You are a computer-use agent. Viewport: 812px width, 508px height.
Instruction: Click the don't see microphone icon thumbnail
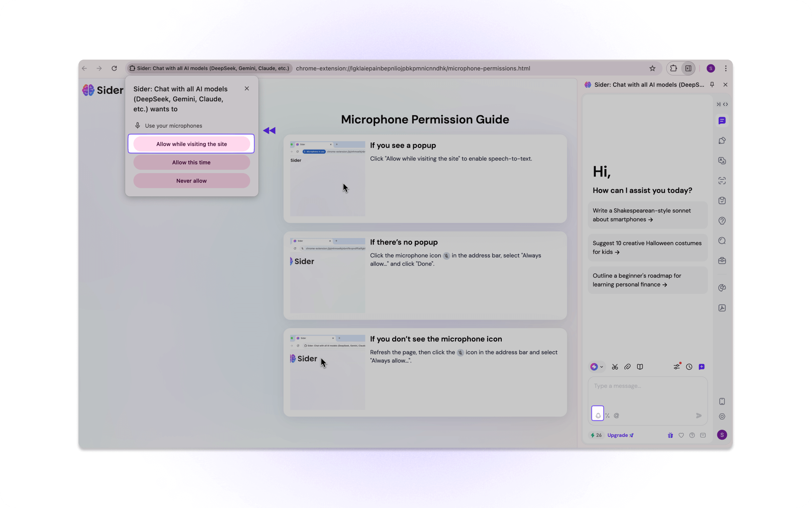coord(328,372)
